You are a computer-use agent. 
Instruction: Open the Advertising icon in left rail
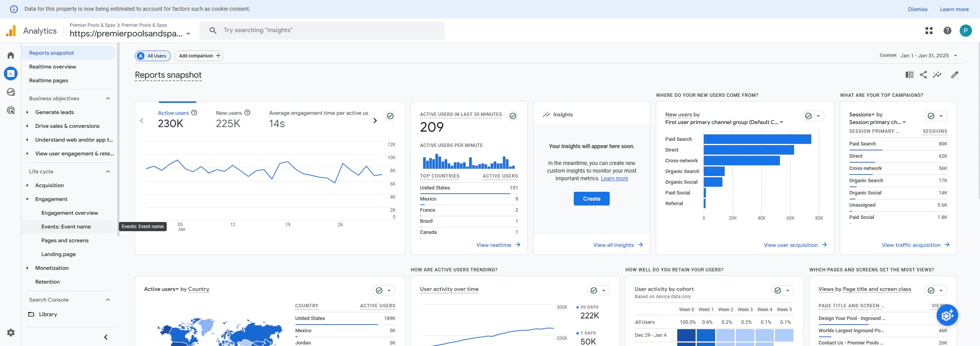click(x=11, y=111)
